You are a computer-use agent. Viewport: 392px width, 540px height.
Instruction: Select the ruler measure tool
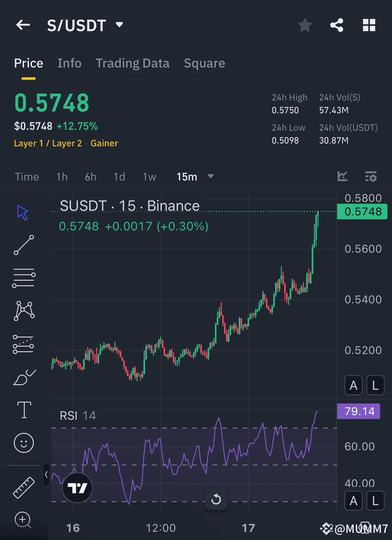24,487
